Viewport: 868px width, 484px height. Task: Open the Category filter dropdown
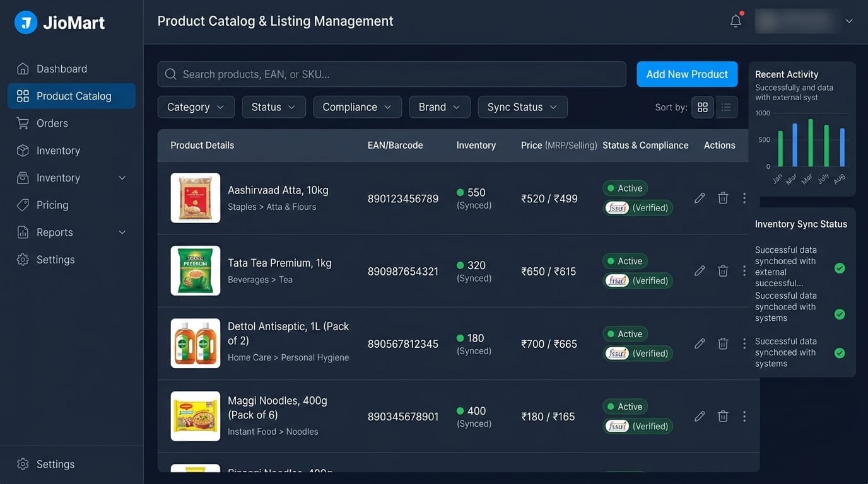pyautogui.click(x=196, y=107)
